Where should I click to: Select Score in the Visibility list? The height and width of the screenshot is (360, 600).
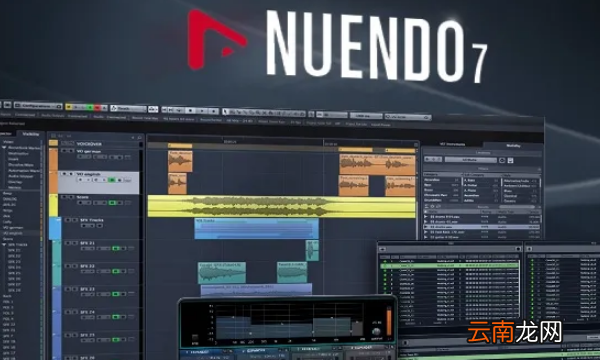[8, 239]
